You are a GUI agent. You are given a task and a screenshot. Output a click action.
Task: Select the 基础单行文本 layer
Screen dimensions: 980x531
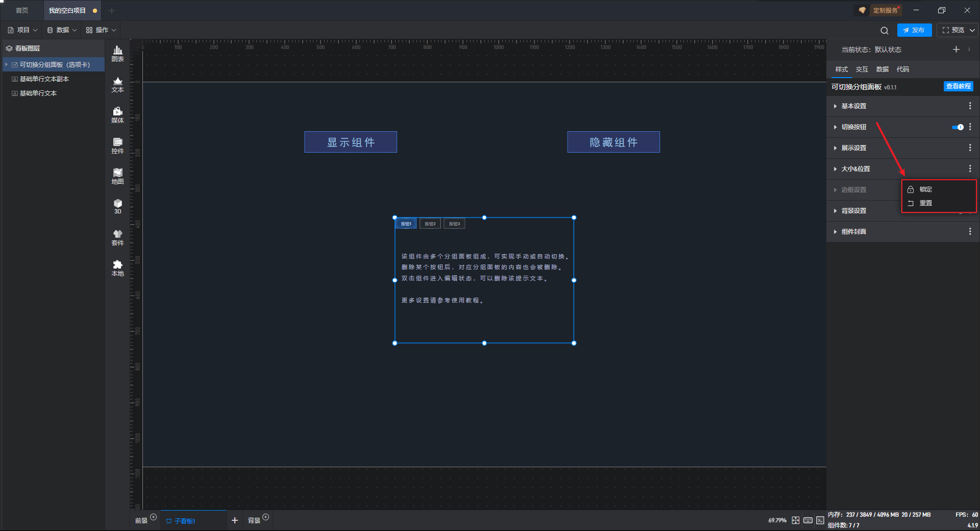(x=54, y=93)
